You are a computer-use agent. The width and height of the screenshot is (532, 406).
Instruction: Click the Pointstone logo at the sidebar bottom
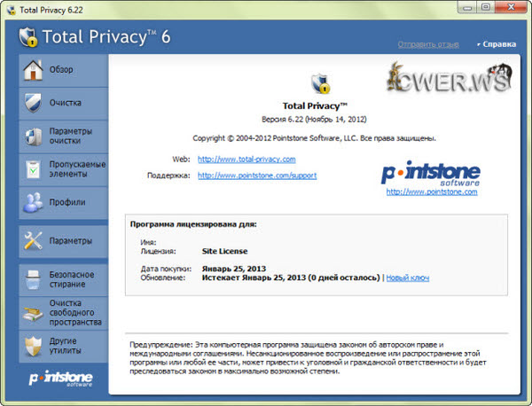tap(55, 378)
